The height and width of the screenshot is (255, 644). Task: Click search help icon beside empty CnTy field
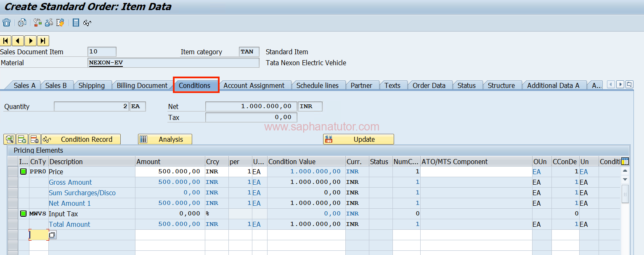point(52,235)
